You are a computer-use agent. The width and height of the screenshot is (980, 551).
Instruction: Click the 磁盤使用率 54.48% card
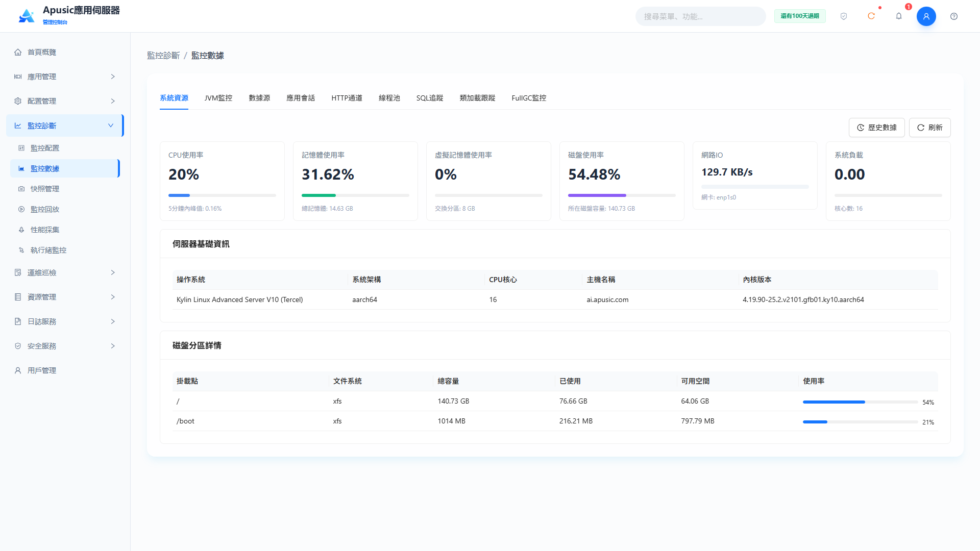point(622,181)
